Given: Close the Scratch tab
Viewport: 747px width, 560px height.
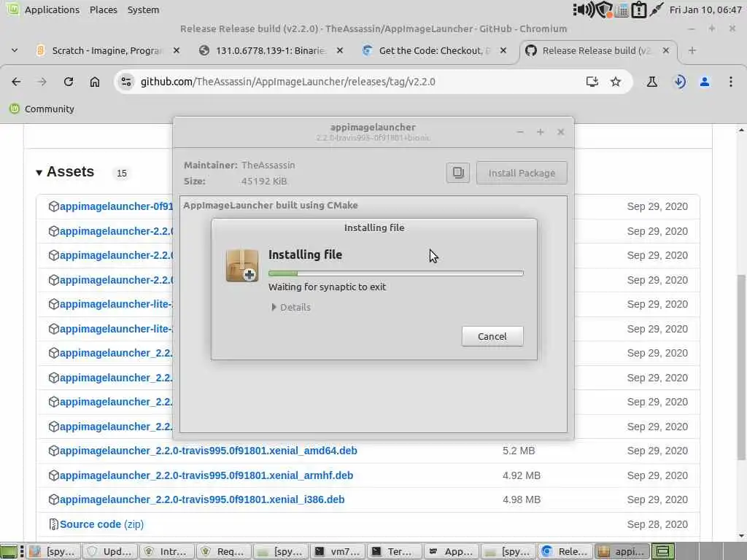Looking at the screenshot, I should (177, 50).
